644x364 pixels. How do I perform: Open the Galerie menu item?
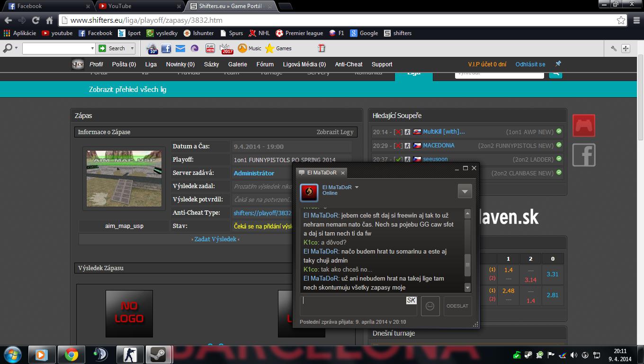[x=238, y=64]
